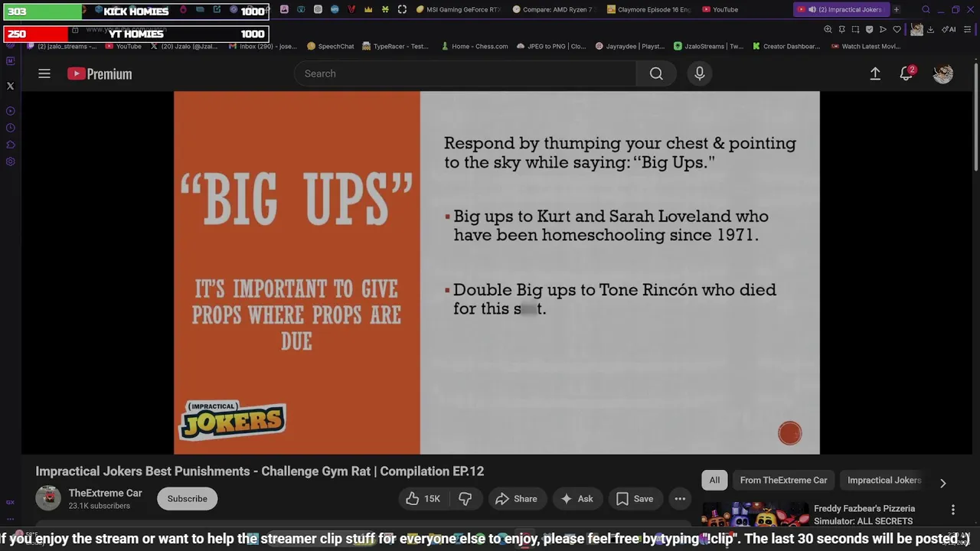
Task: Open the YouTube bookmark in bookmarks bar
Action: click(x=122, y=46)
